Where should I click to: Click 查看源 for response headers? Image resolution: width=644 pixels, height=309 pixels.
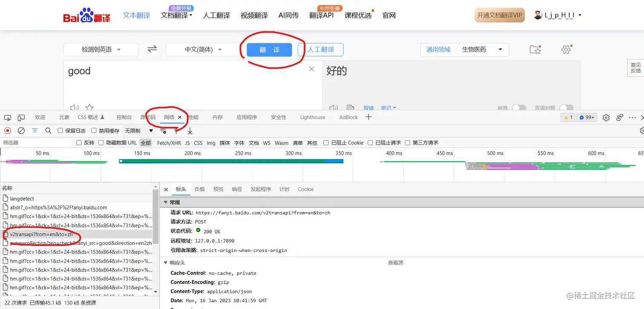point(396,263)
